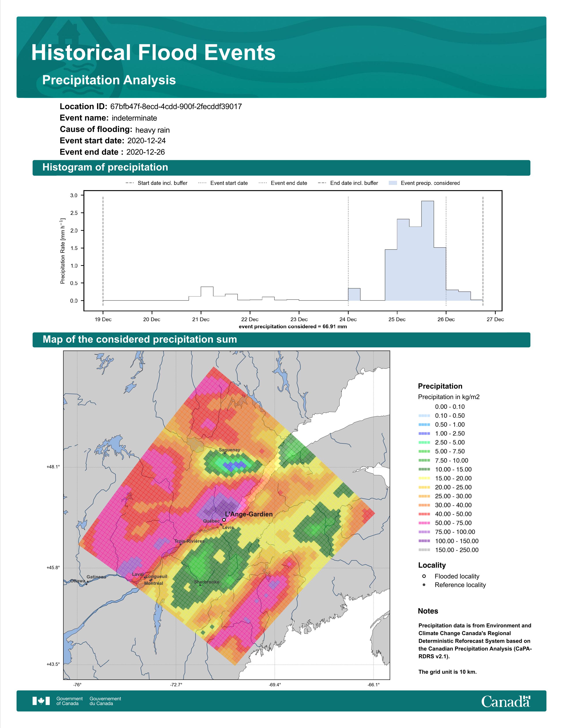Click the Saguenay locality marker
The width and height of the screenshot is (563, 728).
[x=225, y=453]
